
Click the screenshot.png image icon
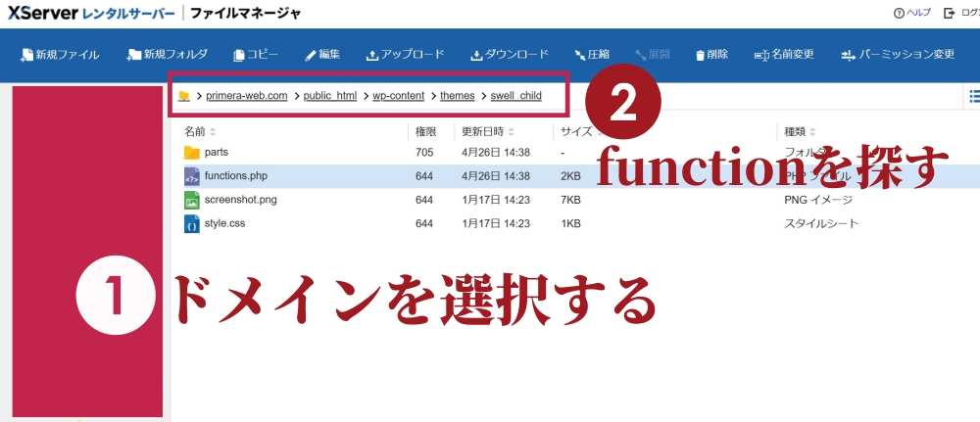[192, 200]
